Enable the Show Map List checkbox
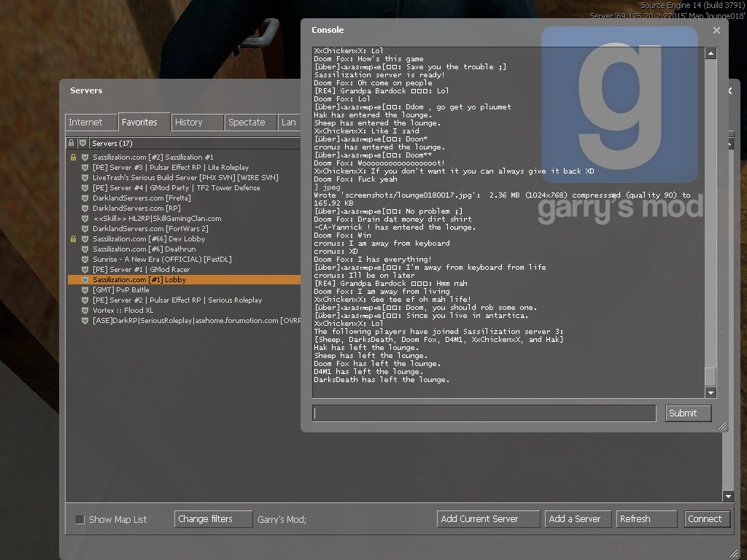Viewport: 747px width, 560px height. pyautogui.click(x=80, y=520)
